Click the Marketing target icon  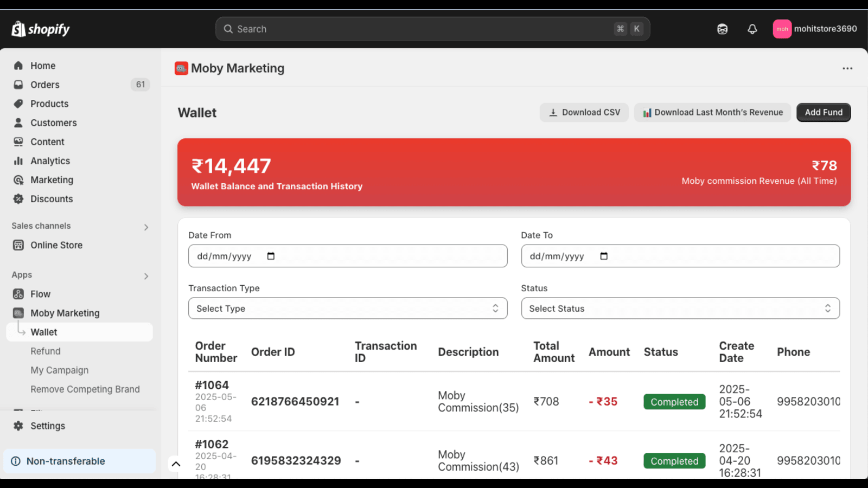click(18, 180)
